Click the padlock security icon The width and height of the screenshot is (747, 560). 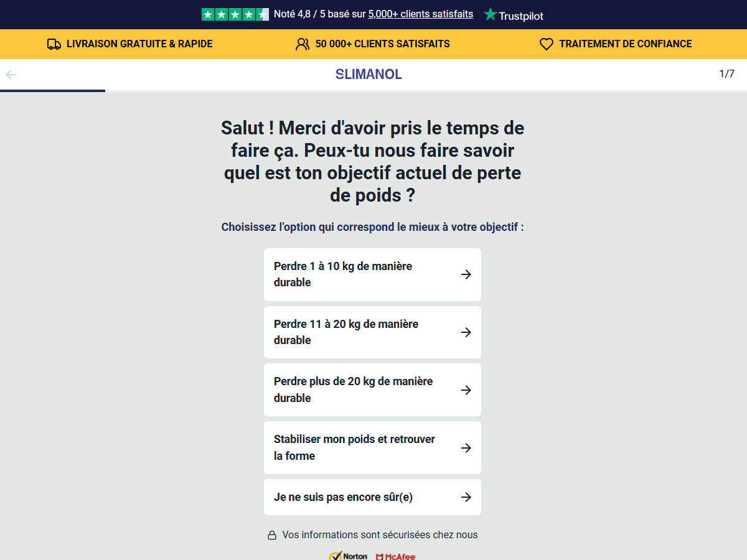272,535
